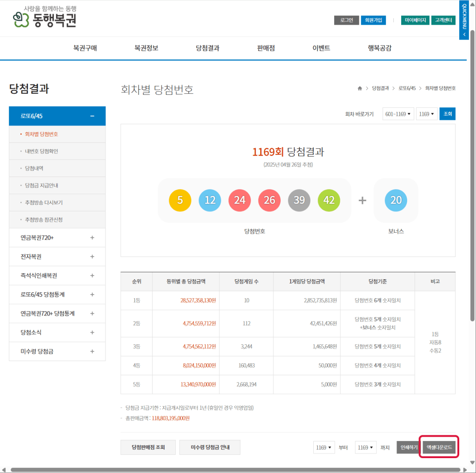
Task: Click the yellow number 5 ball
Action: [180, 200]
